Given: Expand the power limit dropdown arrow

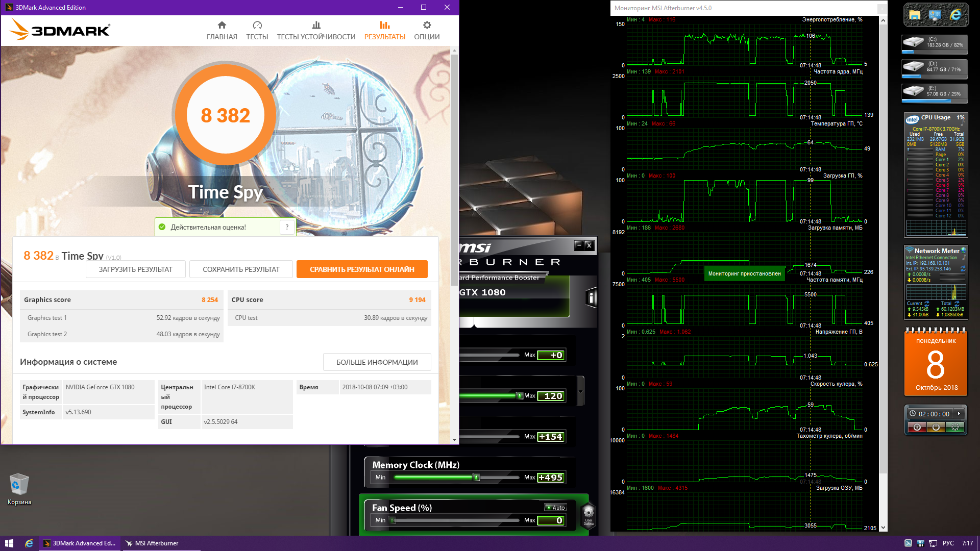Looking at the screenshot, I should (580, 392).
